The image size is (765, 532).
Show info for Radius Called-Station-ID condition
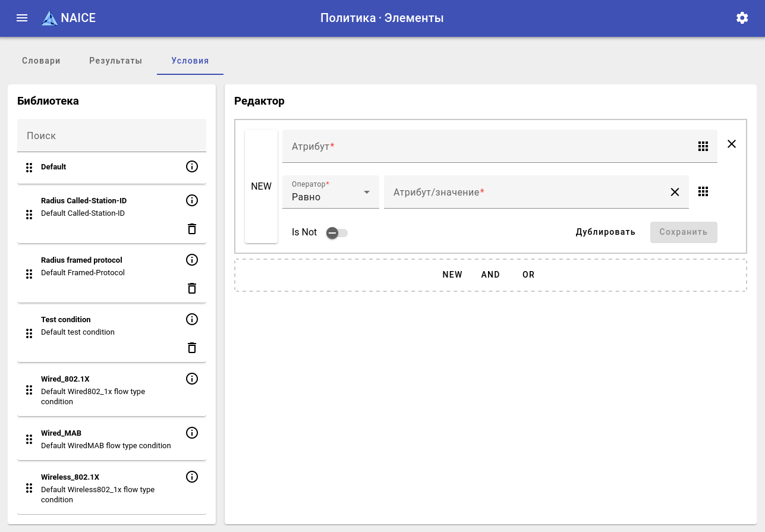point(192,200)
